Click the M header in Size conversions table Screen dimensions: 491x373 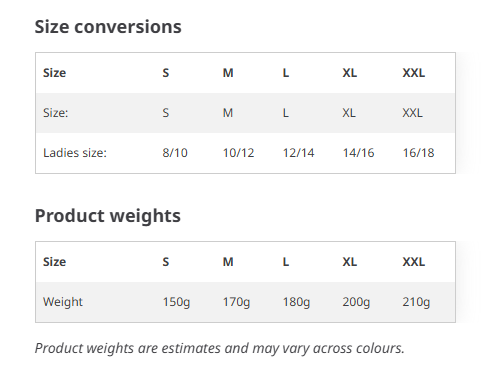point(228,73)
